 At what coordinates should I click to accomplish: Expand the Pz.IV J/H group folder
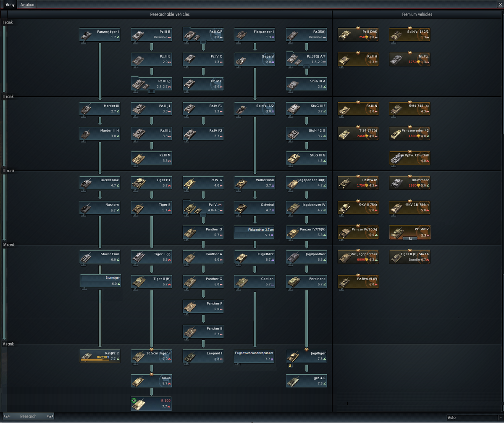pyautogui.click(x=203, y=214)
